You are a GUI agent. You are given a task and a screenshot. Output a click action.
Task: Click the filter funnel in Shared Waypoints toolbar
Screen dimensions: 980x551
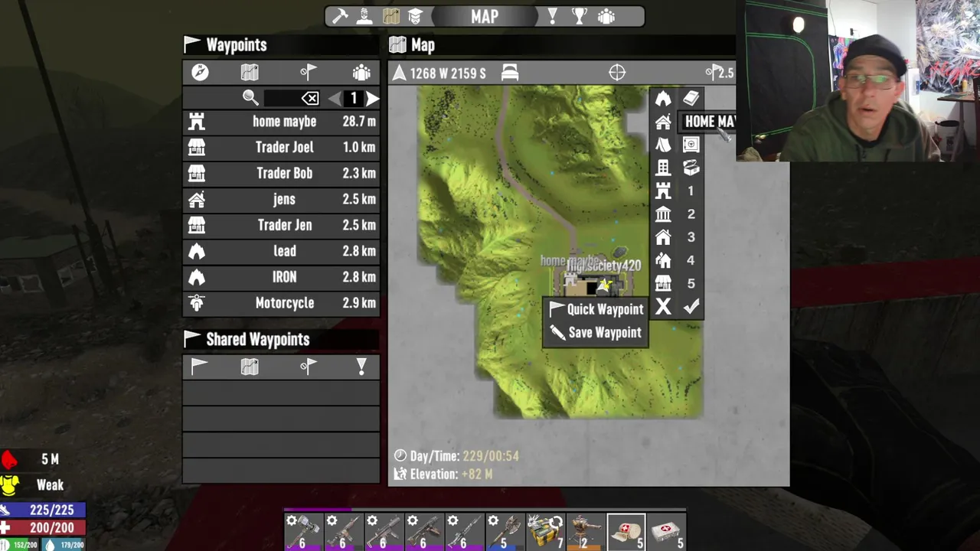tap(361, 367)
